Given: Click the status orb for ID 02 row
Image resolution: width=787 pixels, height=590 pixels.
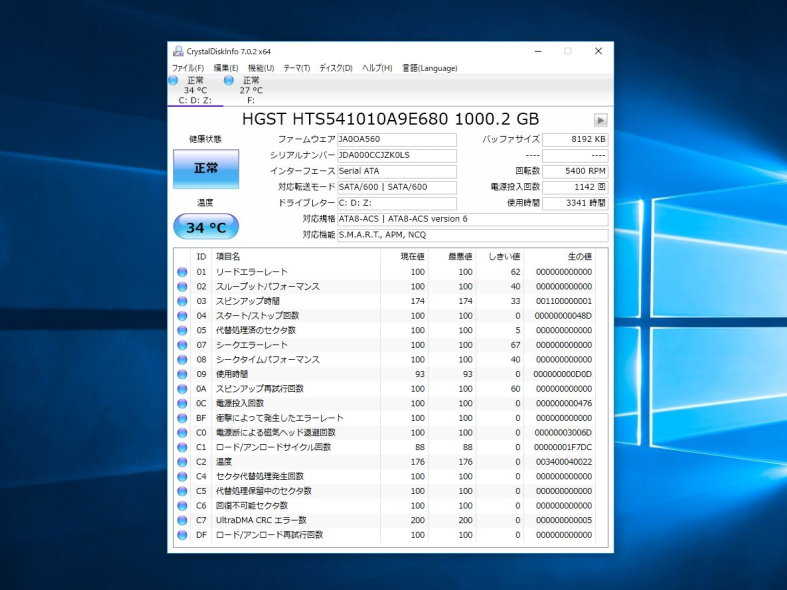Looking at the screenshot, I should pyautogui.click(x=182, y=286).
